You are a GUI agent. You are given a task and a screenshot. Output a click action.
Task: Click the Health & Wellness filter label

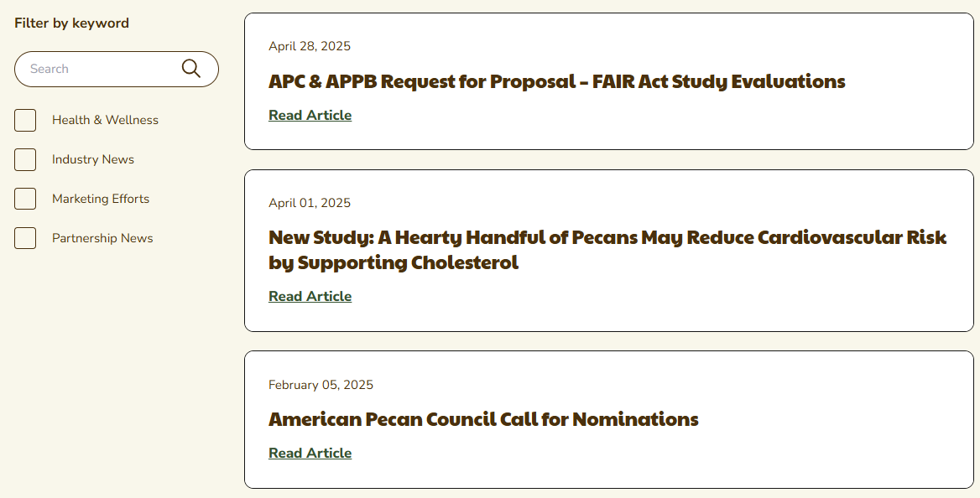pos(105,120)
